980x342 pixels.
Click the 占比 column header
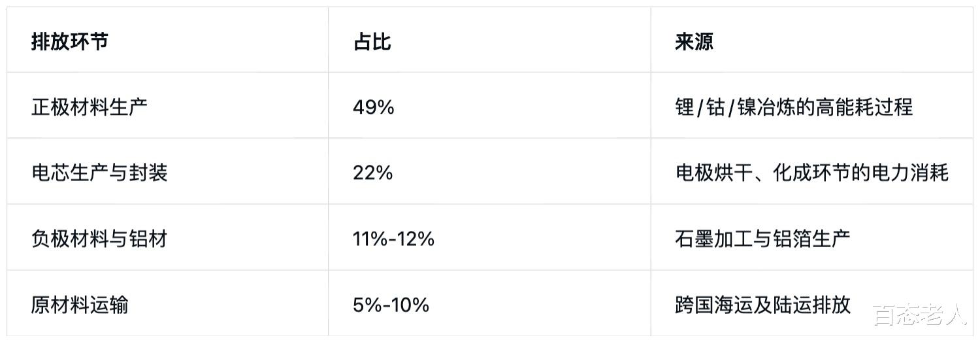[x=372, y=41]
